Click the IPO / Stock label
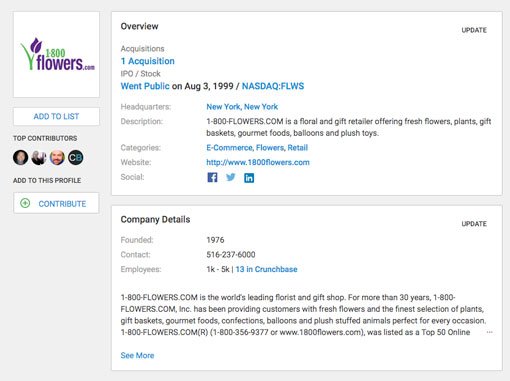 140,73
